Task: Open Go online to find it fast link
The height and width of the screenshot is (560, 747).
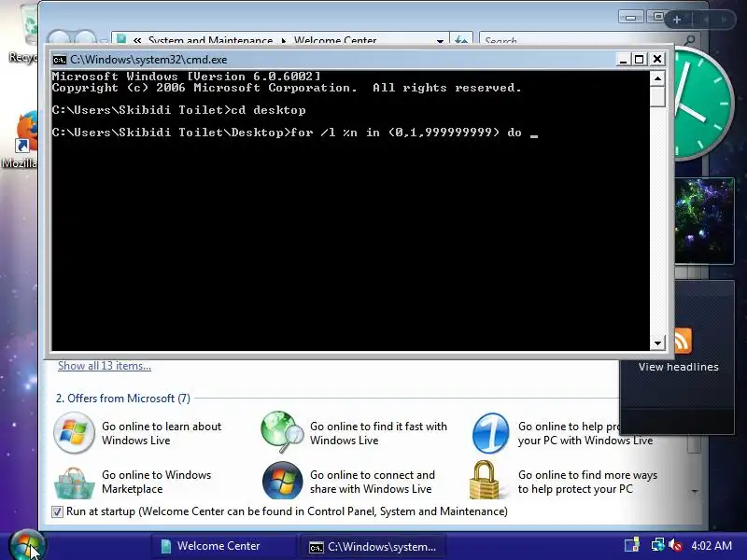Action: click(379, 433)
